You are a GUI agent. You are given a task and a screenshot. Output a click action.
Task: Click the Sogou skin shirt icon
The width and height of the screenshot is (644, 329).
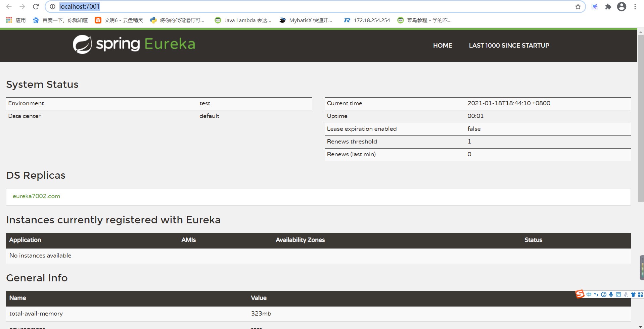(x=633, y=294)
